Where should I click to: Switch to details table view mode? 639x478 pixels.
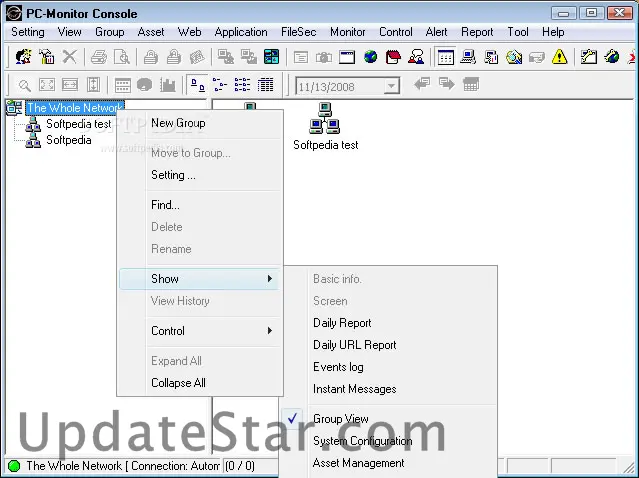click(265, 85)
